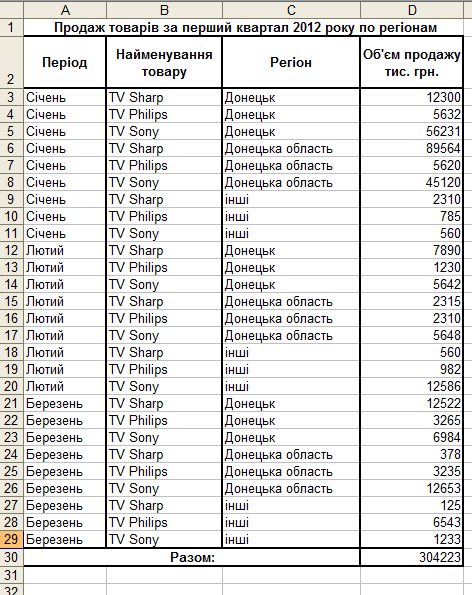Click the Період header cell
This screenshot has width=472, height=595.
tap(65, 62)
